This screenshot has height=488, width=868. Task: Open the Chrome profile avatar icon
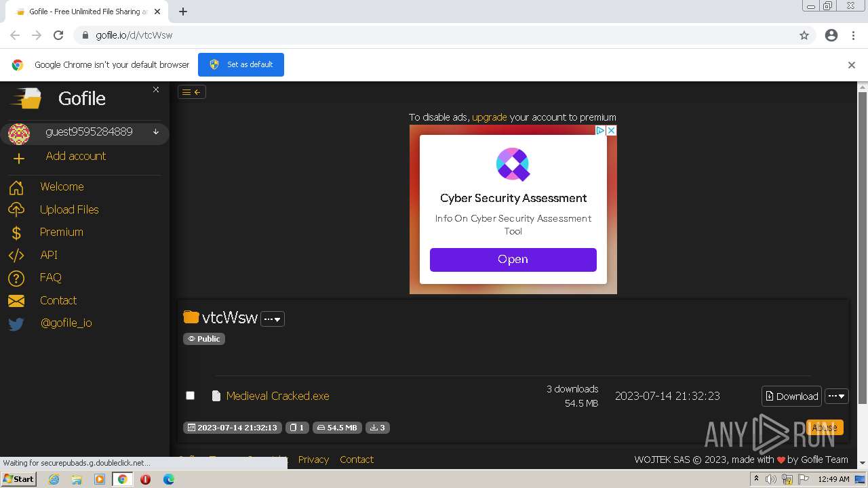tap(831, 35)
